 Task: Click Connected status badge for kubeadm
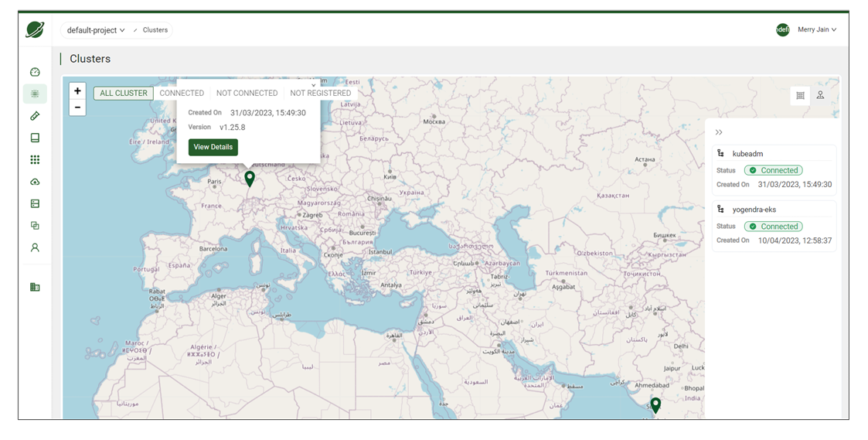pos(774,170)
